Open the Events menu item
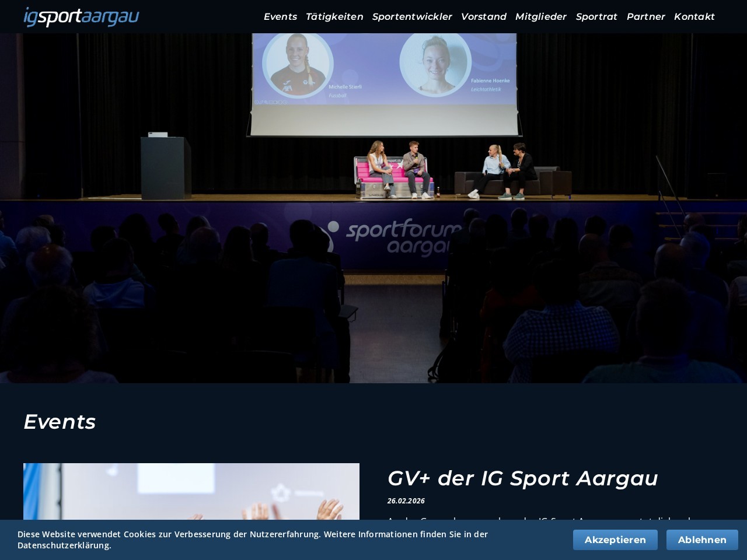Image resolution: width=747 pixels, height=560 pixels. tap(280, 17)
